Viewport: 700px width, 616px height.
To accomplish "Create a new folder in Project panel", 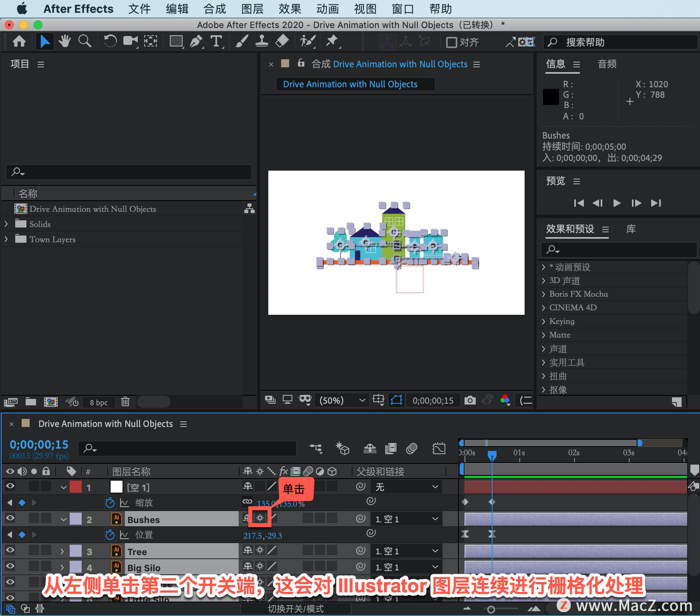I will [31, 402].
